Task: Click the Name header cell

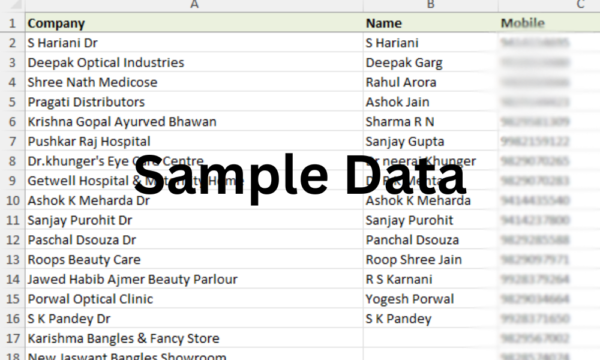Action: point(430,23)
